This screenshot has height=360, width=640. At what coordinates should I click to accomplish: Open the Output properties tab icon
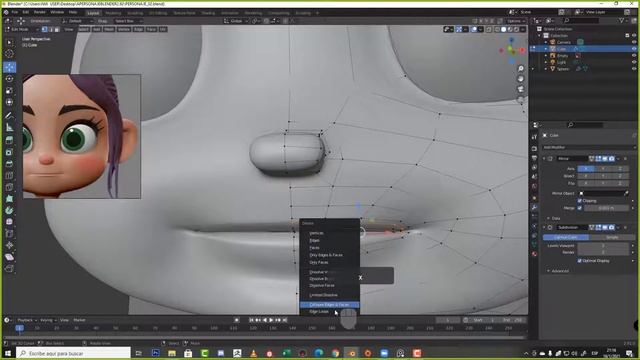click(x=534, y=158)
